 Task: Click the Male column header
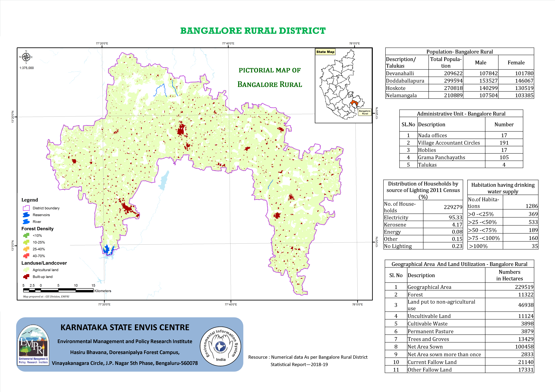click(481, 62)
